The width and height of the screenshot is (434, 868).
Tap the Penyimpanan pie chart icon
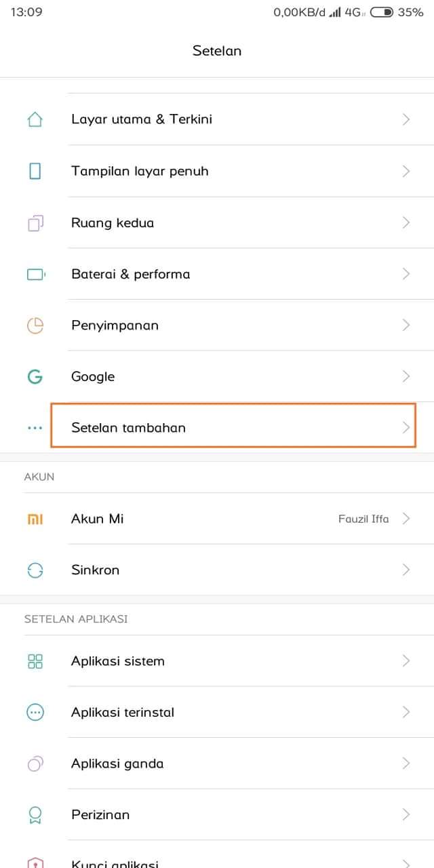(x=35, y=325)
